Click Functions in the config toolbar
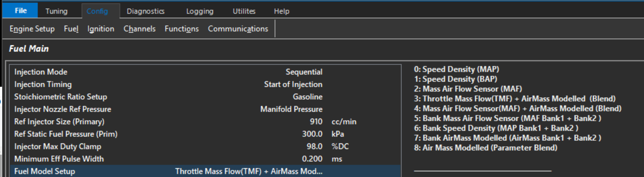The image size is (644, 177). 182,29
